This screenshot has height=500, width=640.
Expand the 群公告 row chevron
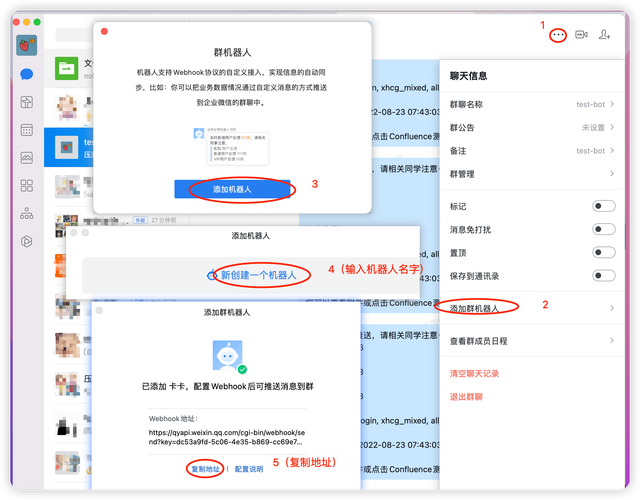pos(612,127)
